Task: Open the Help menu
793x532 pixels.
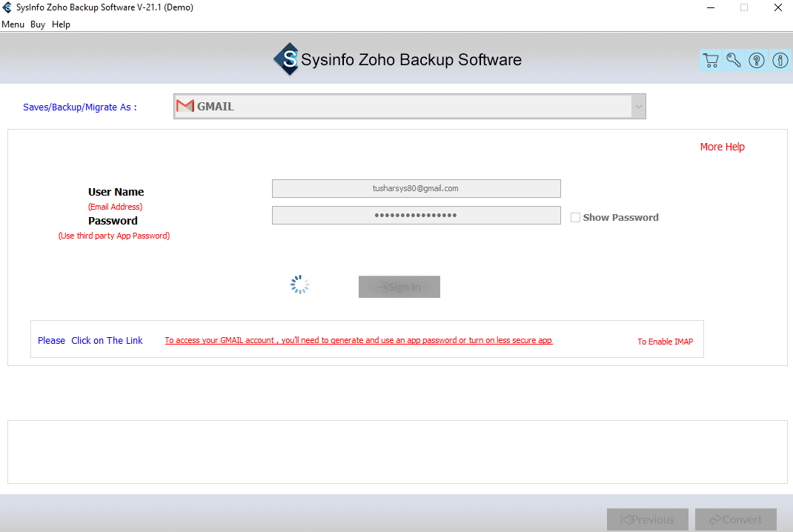Action: (x=62, y=24)
